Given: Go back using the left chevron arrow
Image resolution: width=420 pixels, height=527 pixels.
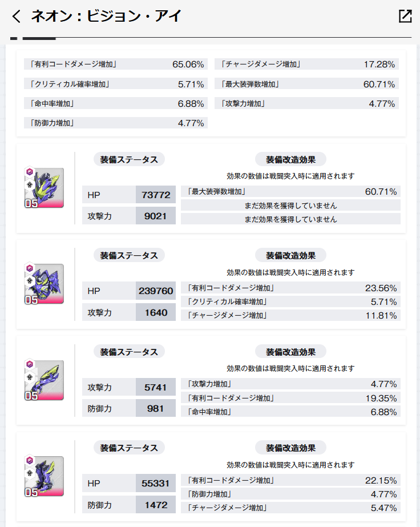Looking at the screenshot, I should [x=16, y=16].
